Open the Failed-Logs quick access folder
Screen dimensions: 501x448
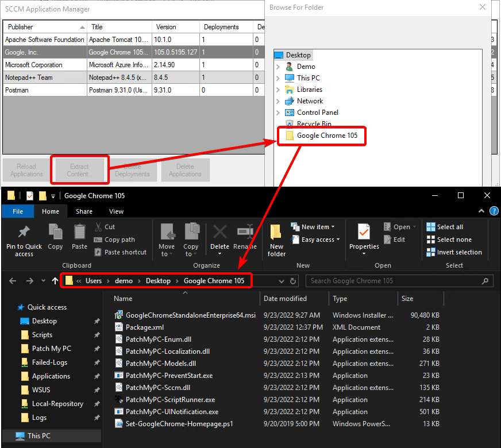point(49,362)
